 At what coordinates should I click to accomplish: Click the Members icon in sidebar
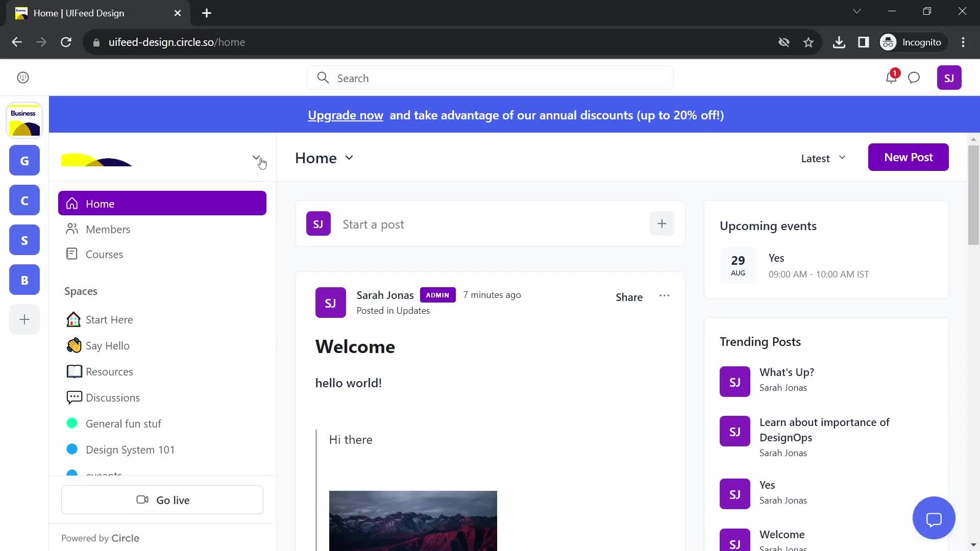72,229
